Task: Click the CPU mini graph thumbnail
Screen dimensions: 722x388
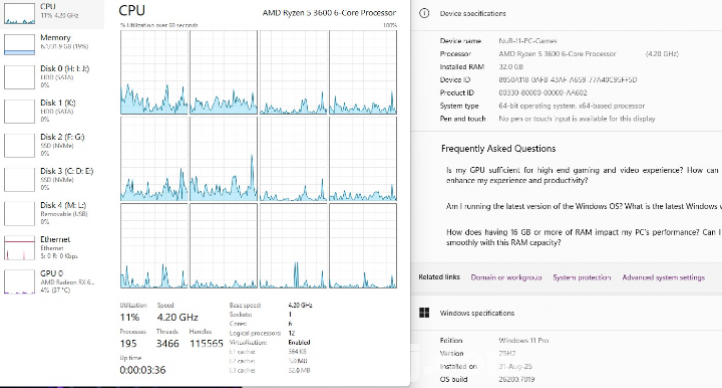Action: tap(19, 13)
